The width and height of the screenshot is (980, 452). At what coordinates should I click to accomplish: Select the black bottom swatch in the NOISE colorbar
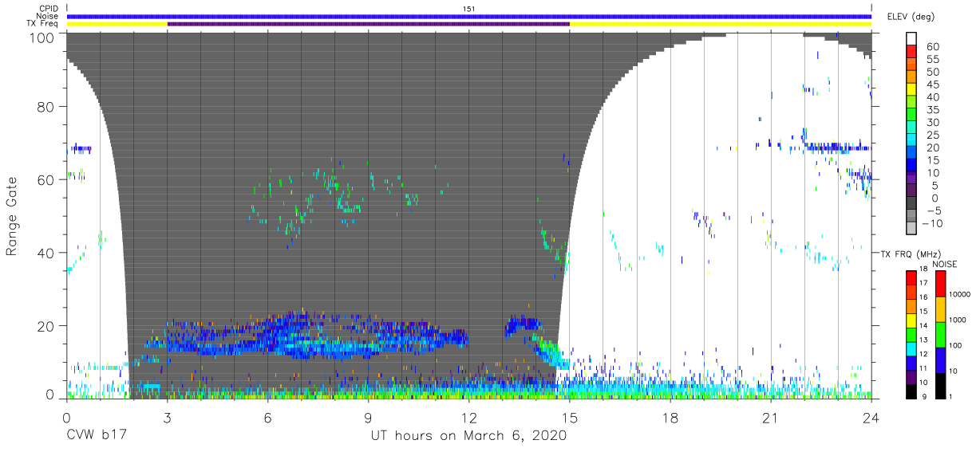pos(941,386)
